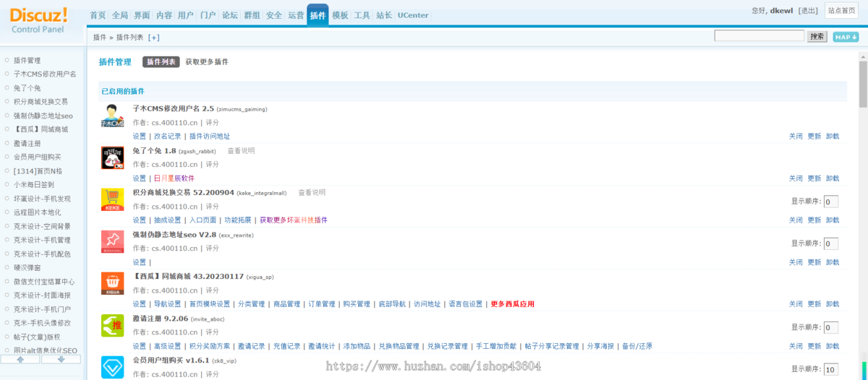Viewport: 868px width, 380px height.
Task: Click the 退出 logout link
Action: (x=809, y=11)
